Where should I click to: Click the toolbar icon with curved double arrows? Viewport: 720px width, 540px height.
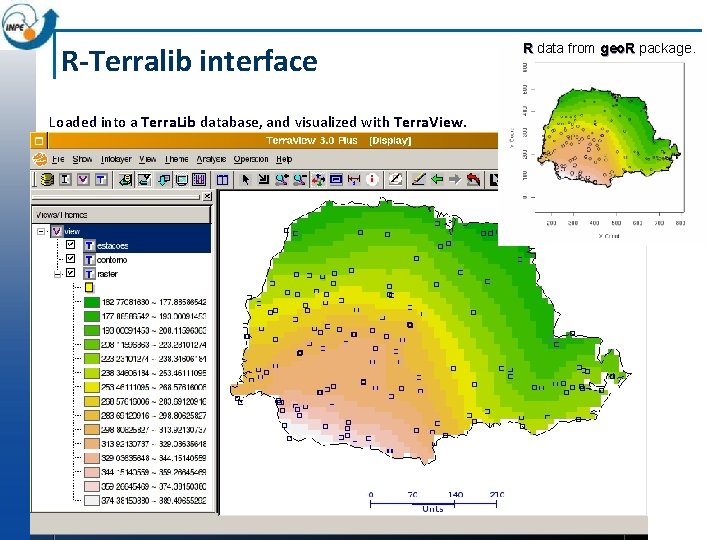pos(144,180)
